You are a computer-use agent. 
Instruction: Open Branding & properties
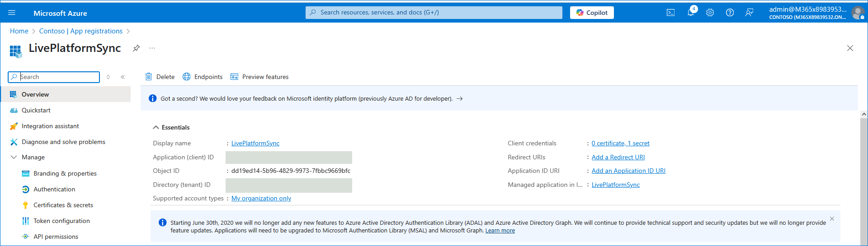coord(66,173)
